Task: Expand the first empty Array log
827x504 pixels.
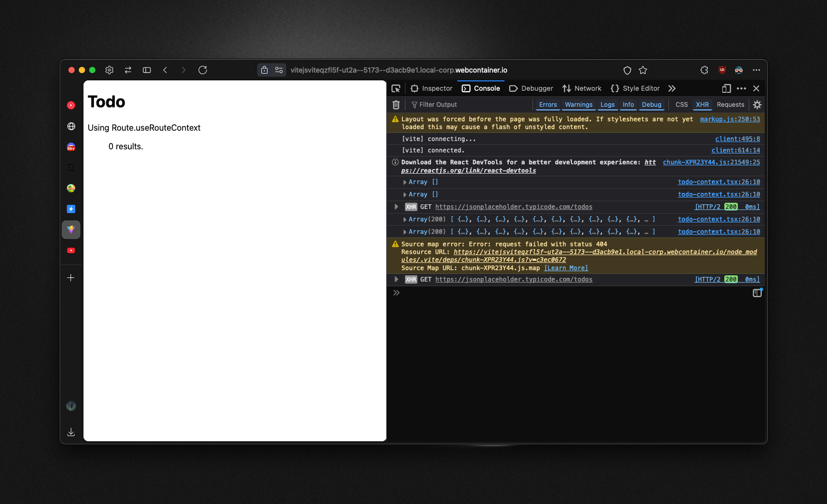Action: coord(405,182)
